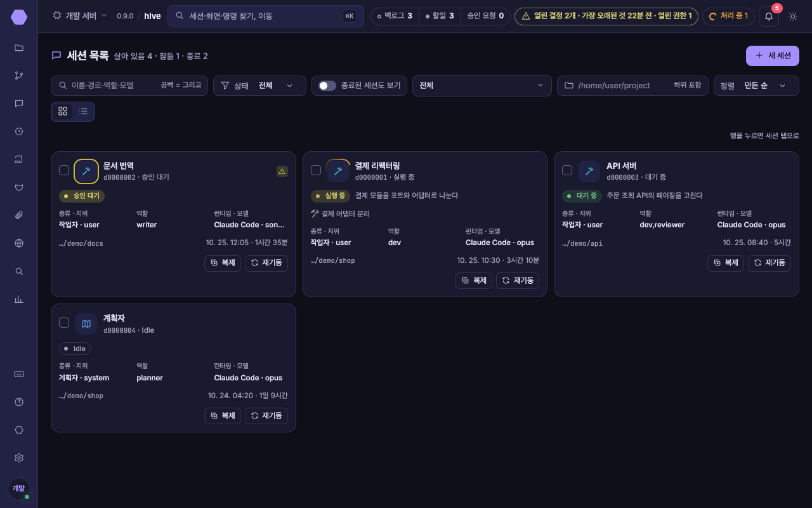812x508 pixels.
Task: Check the 계획자 session checkbox
Action: [x=64, y=323]
